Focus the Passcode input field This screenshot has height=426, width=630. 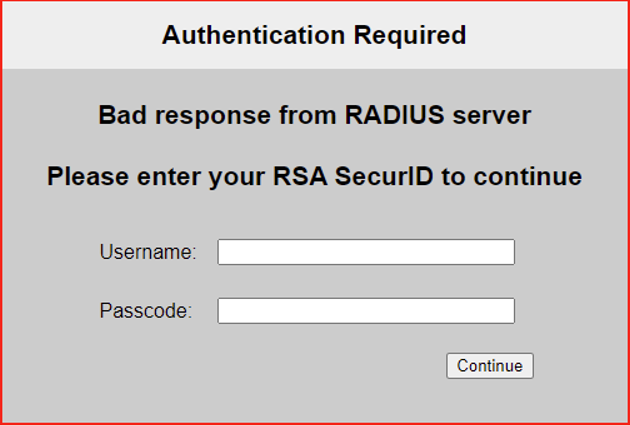tap(366, 311)
